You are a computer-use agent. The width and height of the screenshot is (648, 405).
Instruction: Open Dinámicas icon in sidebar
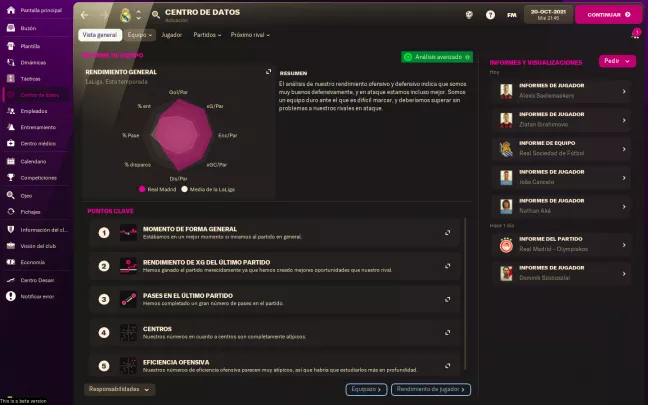tap(11, 62)
